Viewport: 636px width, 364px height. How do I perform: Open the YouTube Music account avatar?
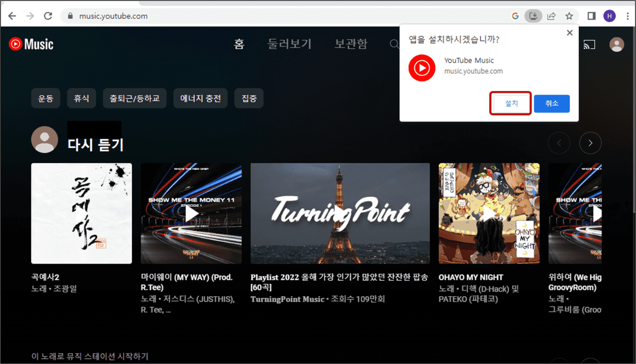(617, 44)
